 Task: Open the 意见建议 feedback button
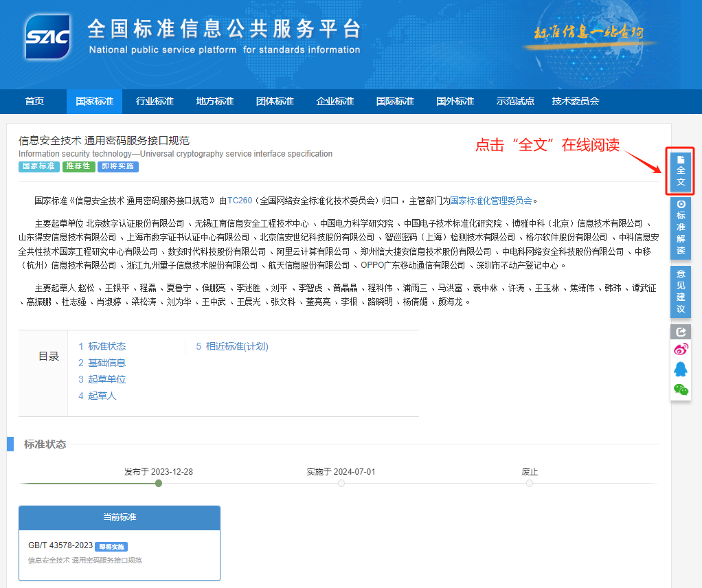(680, 292)
